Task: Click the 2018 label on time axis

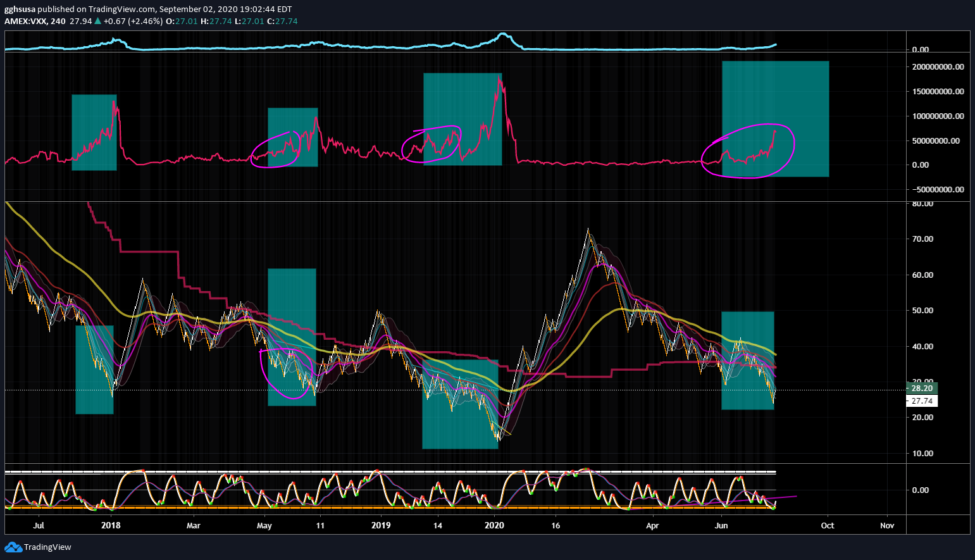Action: pos(111,526)
